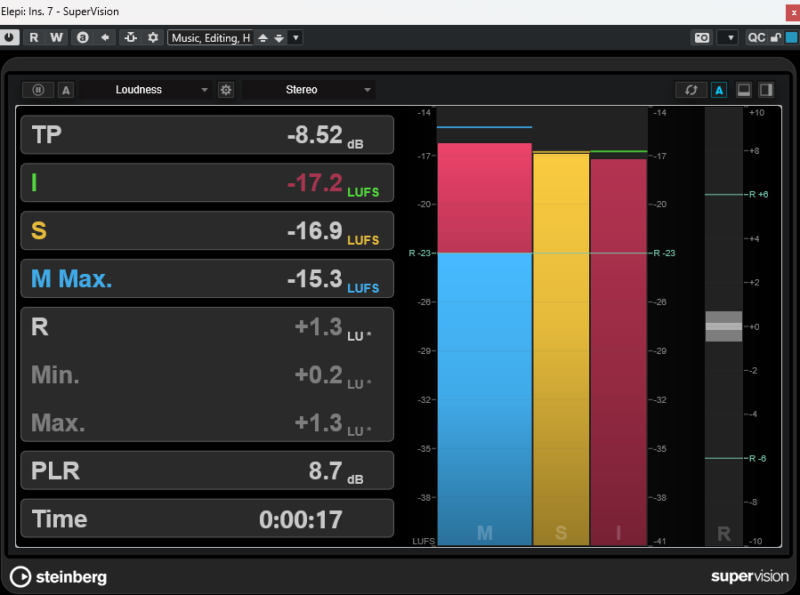This screenshot has width=800, height=595.
Task: Copy settings with the arrow icon
Action: (x=105, y=38)
